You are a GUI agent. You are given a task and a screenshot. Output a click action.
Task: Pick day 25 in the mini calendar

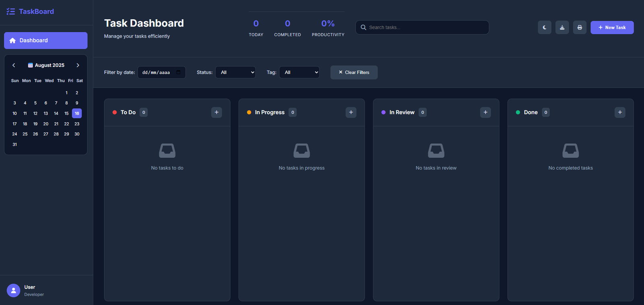tap(25, 134)
